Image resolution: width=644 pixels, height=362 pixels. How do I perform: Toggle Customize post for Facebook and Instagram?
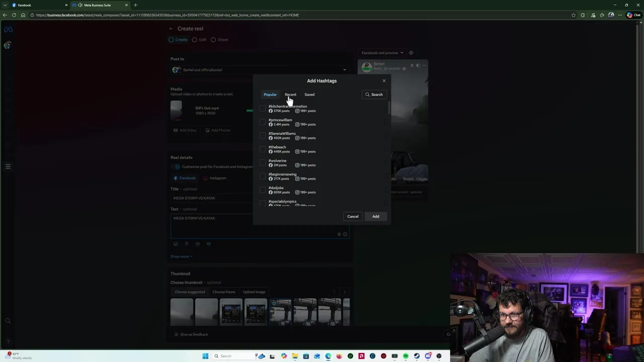[x=176, y=167]
